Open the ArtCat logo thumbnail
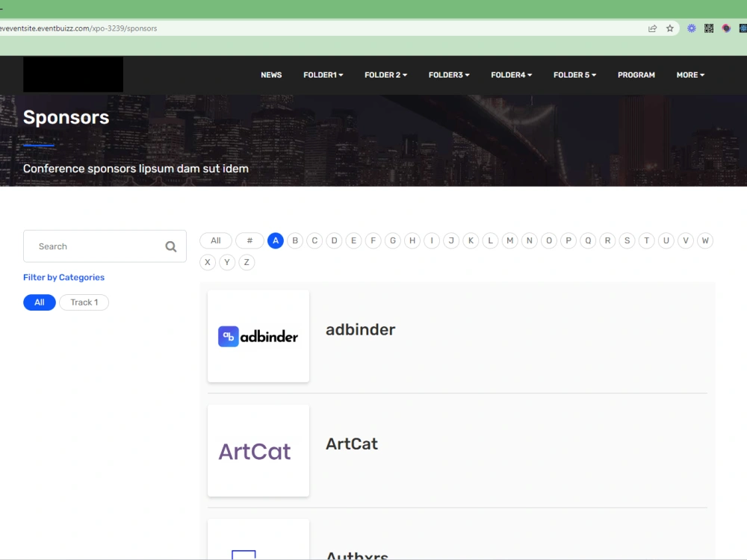 (x=258, y=450)
